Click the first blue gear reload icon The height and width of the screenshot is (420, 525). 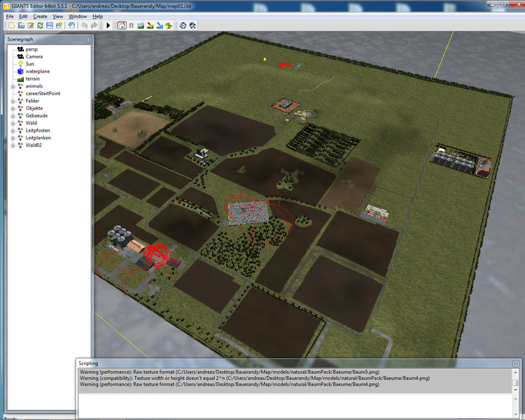(183, 25)
